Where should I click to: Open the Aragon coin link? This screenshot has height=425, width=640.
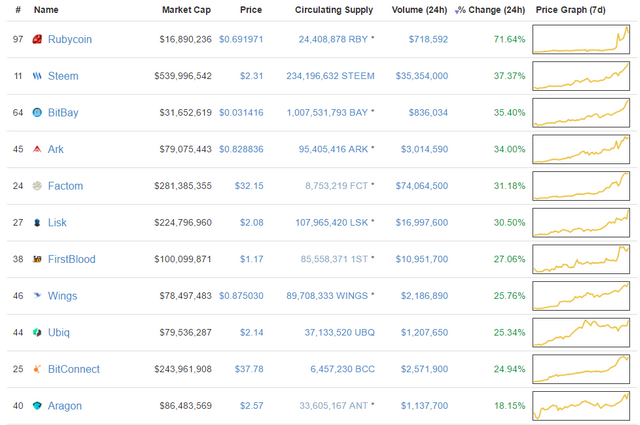coord(64,406)
